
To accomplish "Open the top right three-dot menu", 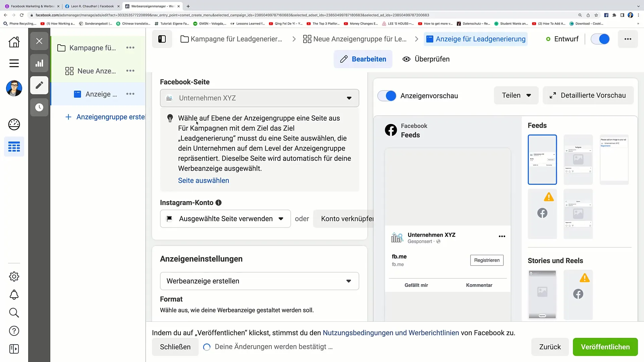I will pos(628,39).
